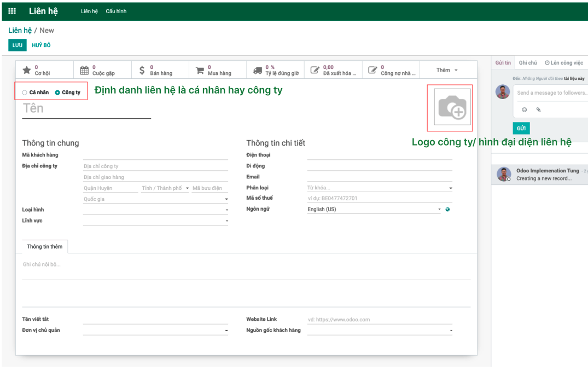Open the Cấu hình menu
This screenshot has width=588, height=376.
click(x=116, y=11)
